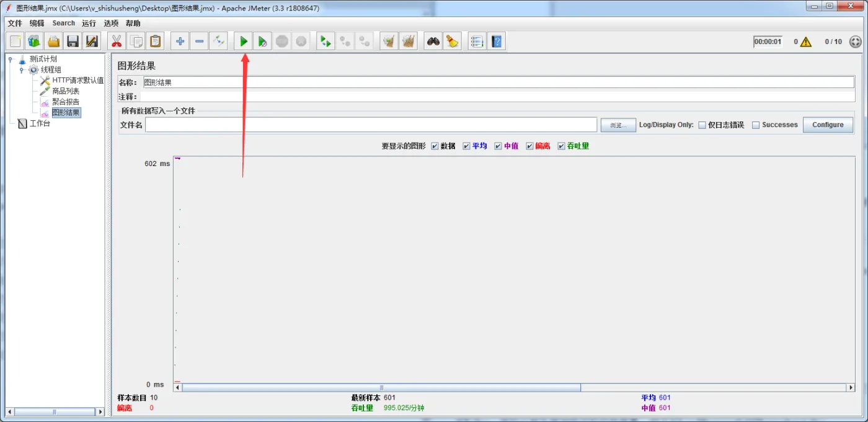Viewport: 868px width, 422px height.
Task: Uncheck the 平均 graph checkbox
Action: click(x=467, y=146)
